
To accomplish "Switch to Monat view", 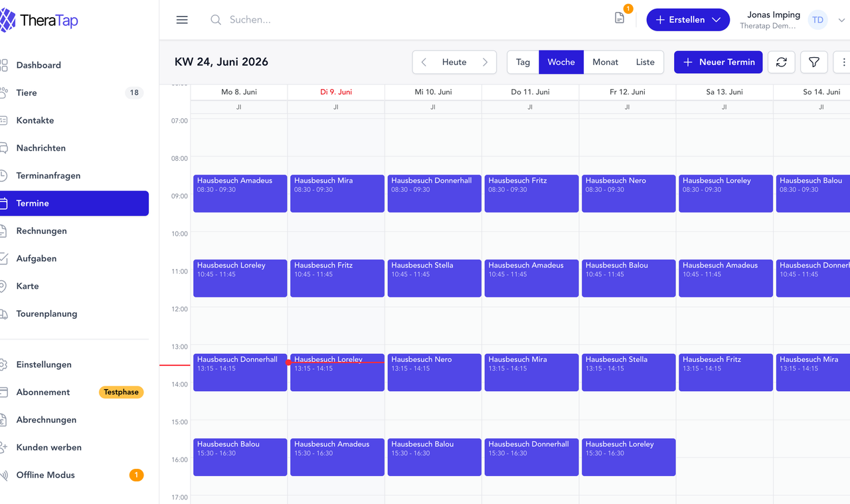I will pos(605,62).
